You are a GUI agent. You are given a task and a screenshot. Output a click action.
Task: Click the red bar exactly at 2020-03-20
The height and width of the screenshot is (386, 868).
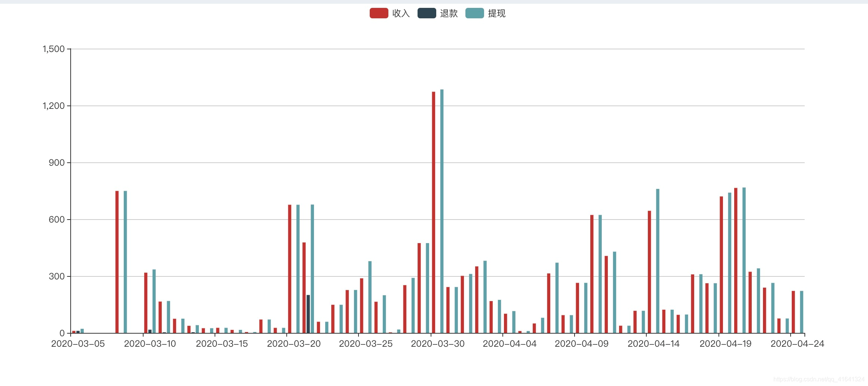point(290,269)
